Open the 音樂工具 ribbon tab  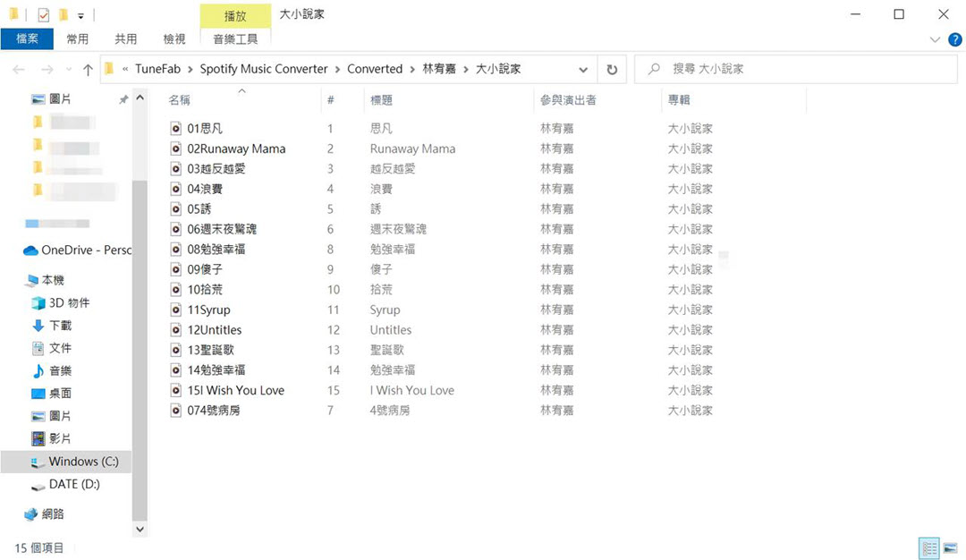[235, 38]
